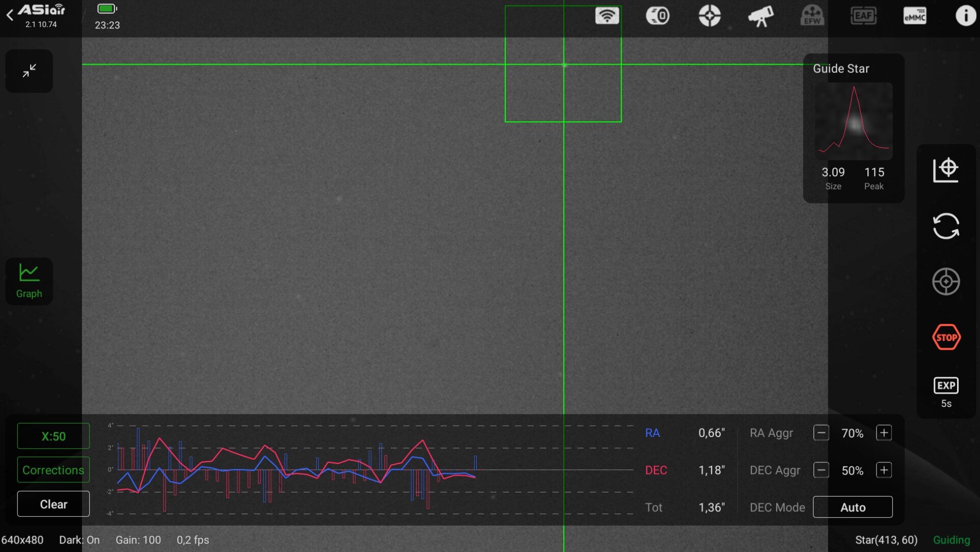
Task: Increase RA aggressiveness with plus button
Action: click(x=884, y=433)
